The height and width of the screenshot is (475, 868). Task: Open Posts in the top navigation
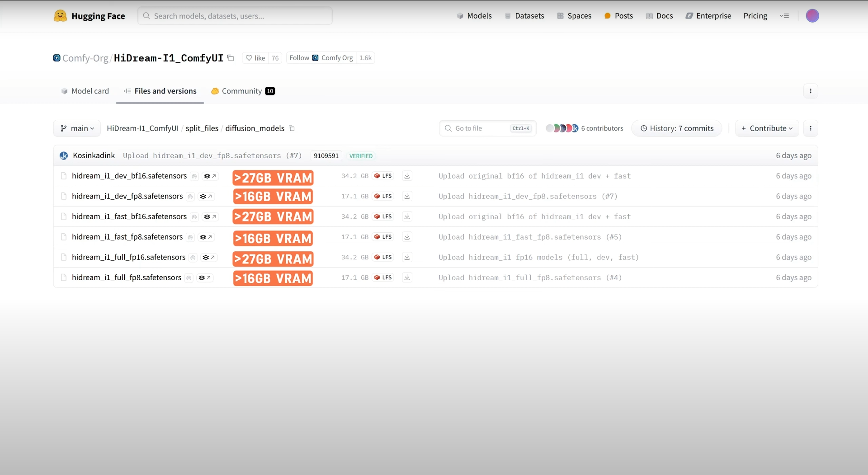click(618, 16)
